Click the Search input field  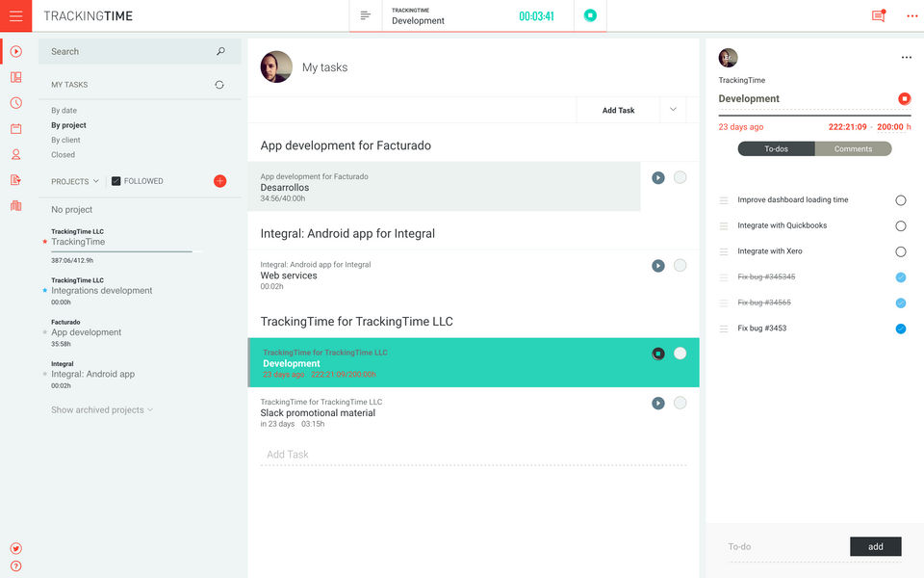140,51
